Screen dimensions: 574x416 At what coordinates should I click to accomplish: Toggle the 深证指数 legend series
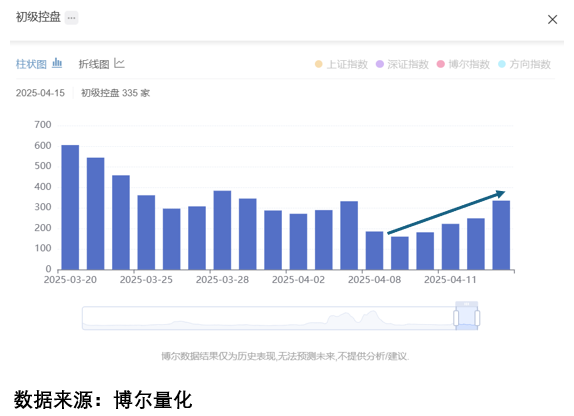pos(402,64)
